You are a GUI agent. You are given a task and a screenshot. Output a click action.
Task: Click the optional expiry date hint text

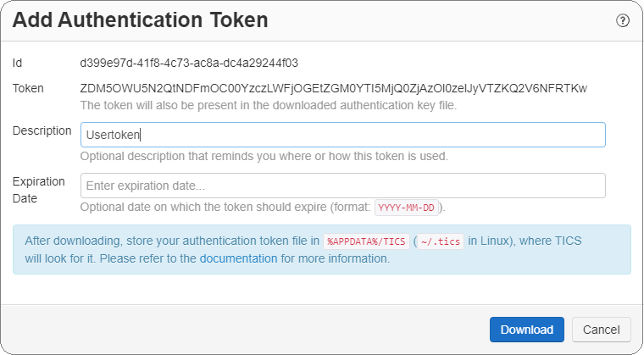[x=225, y=207]
